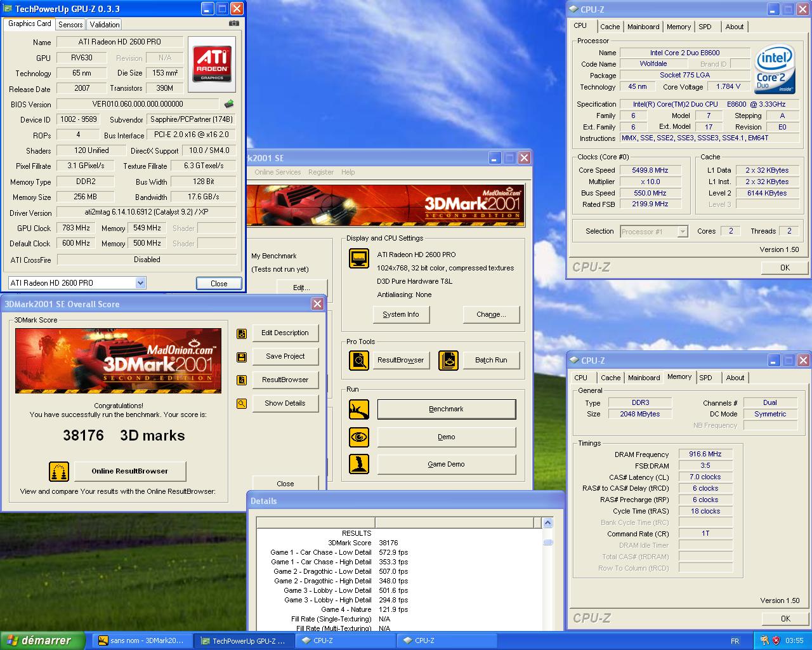Click OK in the bottom Memory CPU-Z window
The image size is (812, 650).
click(785, 619)
